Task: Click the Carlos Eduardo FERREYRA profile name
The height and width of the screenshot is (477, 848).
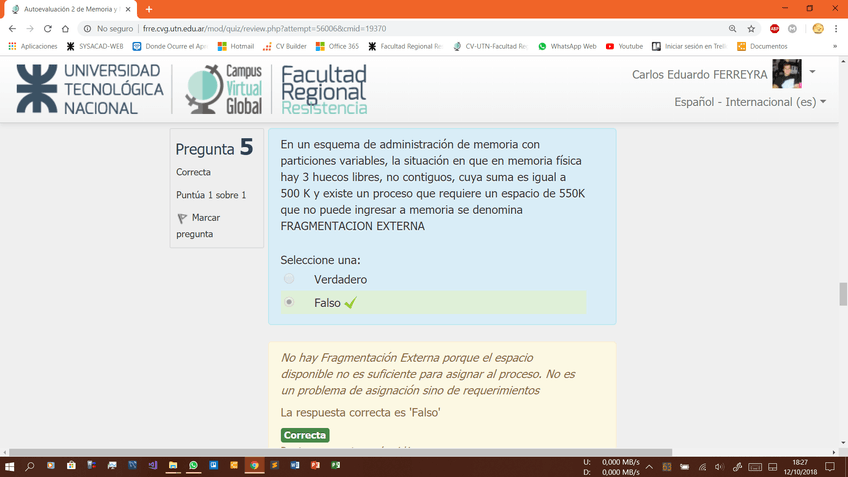Action: tap(699, 75)
